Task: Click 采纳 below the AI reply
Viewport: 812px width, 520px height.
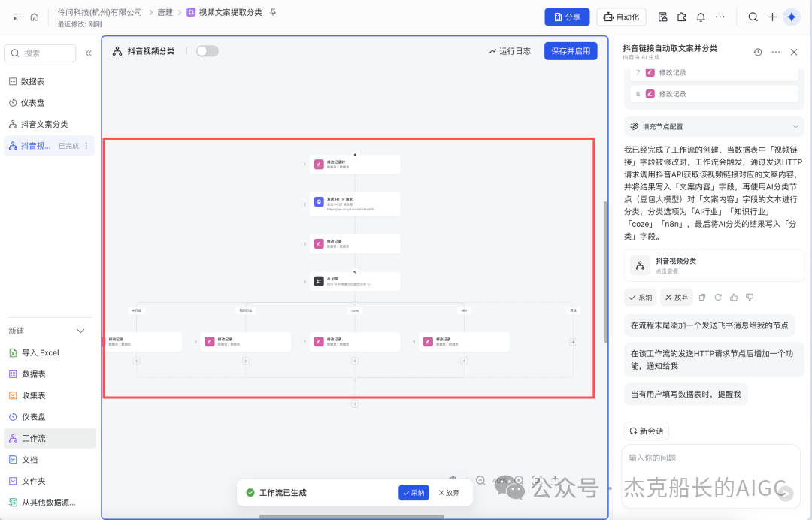Action: pyautogui.click(x=641, y=298)
